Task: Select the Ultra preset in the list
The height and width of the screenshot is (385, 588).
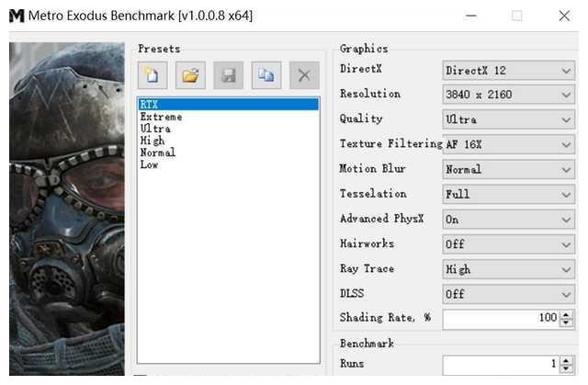Action: point(229,129)
